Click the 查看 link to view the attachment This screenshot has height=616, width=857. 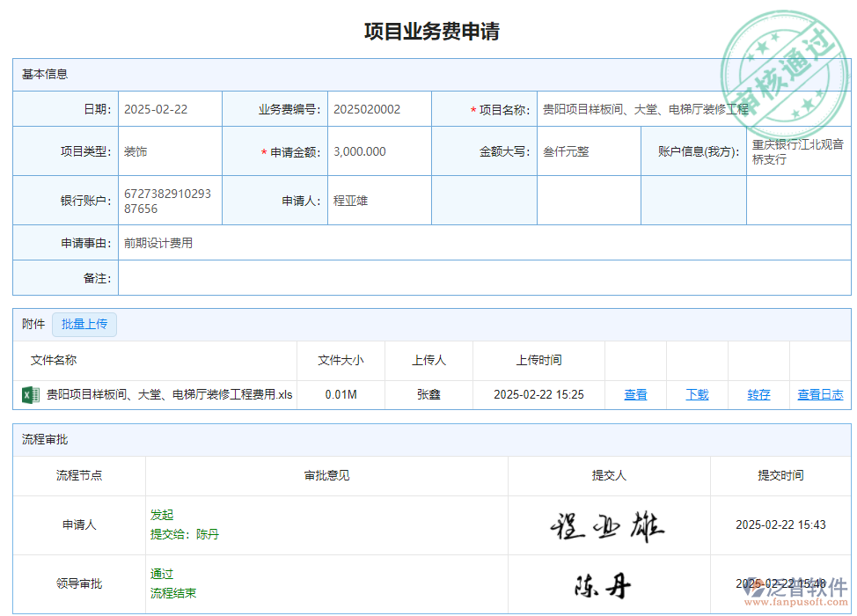pos(635,394)
